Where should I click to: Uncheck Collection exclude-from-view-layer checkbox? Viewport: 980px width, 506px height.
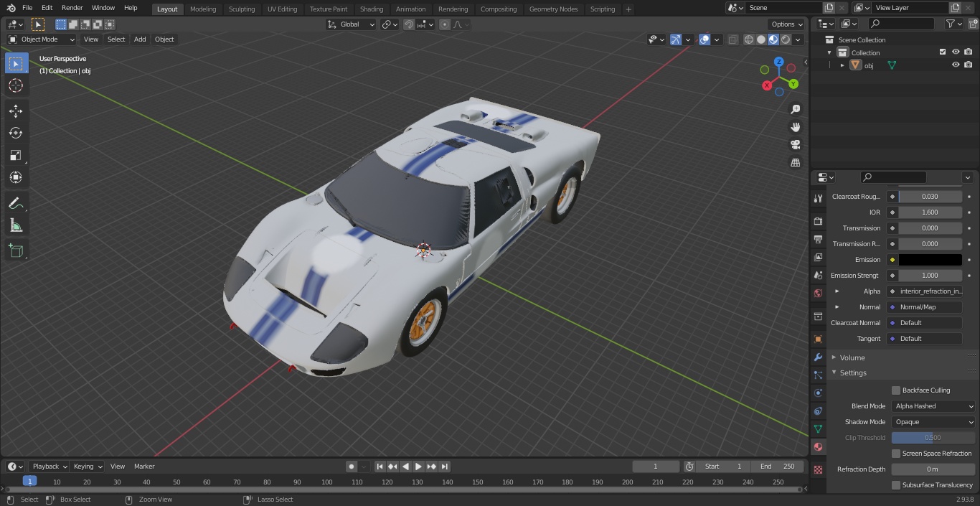(943, 52)
